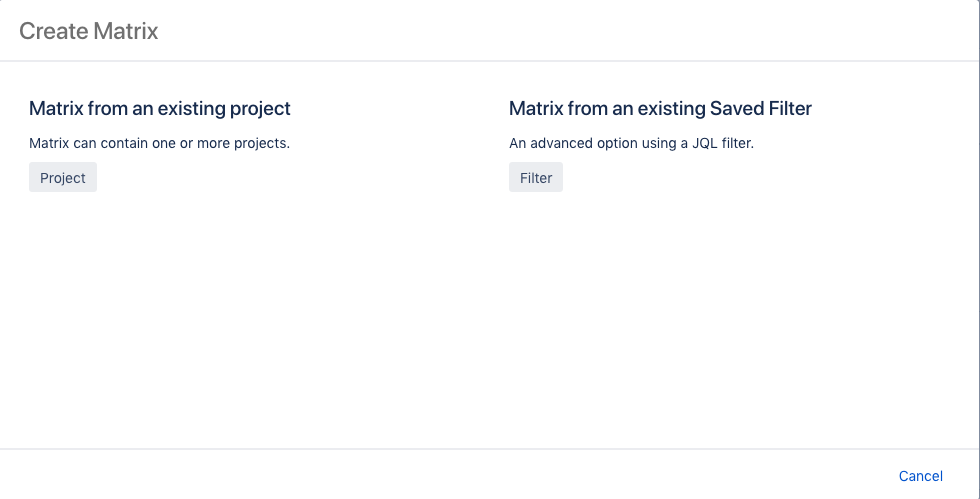
Task: Click the word 'Matrix' in the dialog title
Action: (x=126, y=31)
